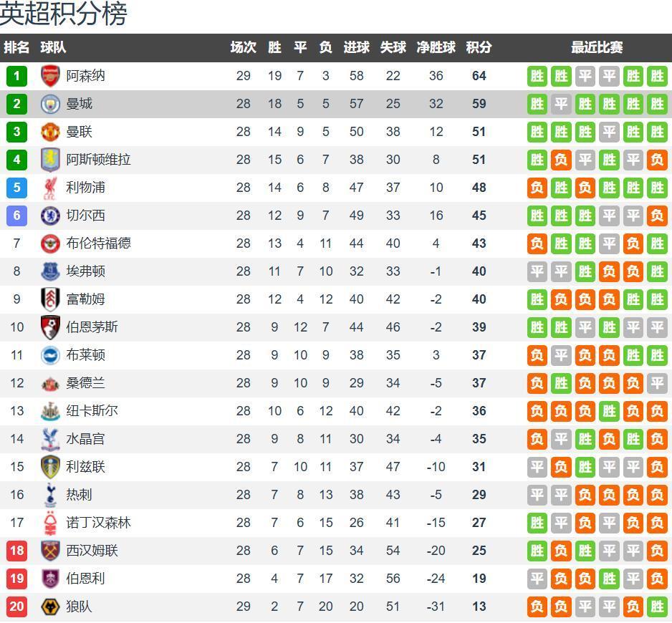Click the Wolves crest icon
The image size is (672, 623).
tap(50, 607)
